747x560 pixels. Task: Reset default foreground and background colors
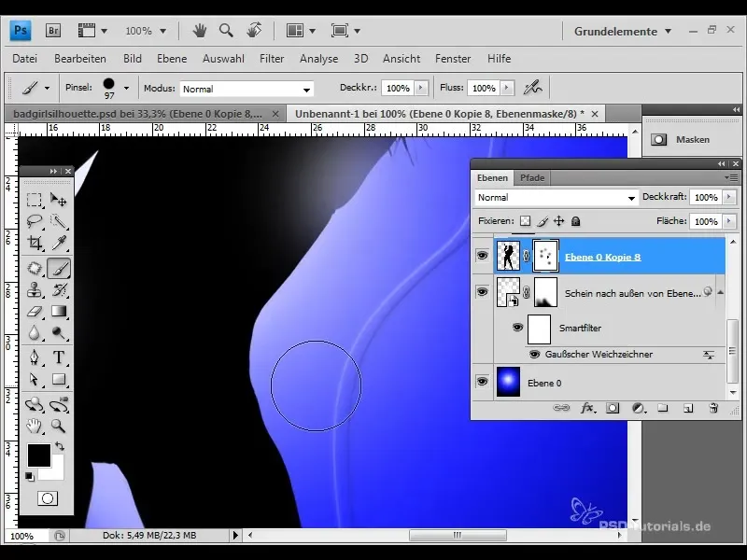[30, 476]
